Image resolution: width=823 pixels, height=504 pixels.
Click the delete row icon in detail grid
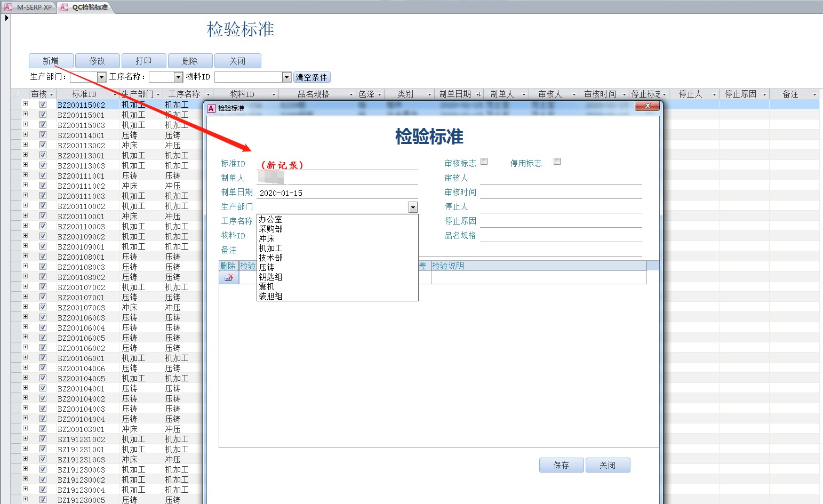229,277
